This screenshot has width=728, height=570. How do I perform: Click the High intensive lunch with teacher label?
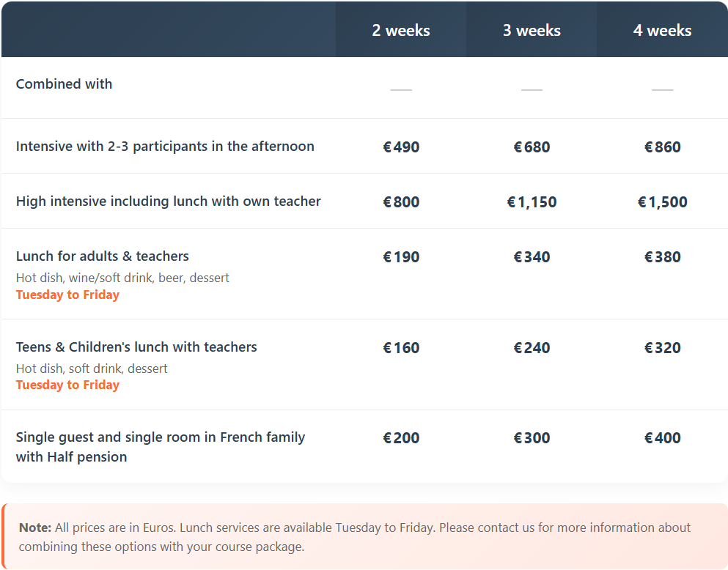click(x=169, y=201)
